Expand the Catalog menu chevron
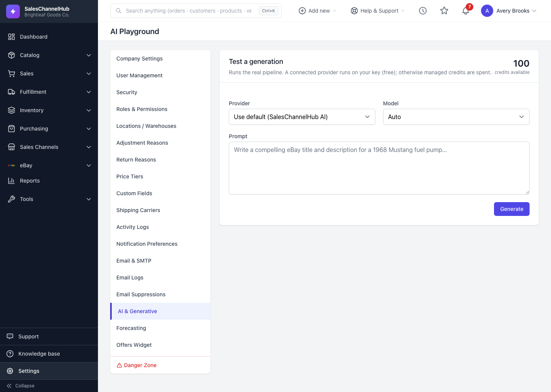551x392 pixels. click(x=89, y=55)
